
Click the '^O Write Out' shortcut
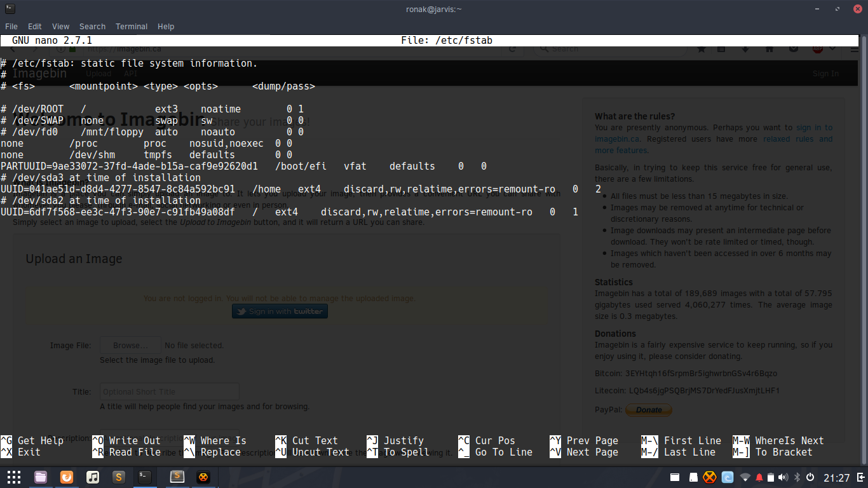tap(126, 441)
